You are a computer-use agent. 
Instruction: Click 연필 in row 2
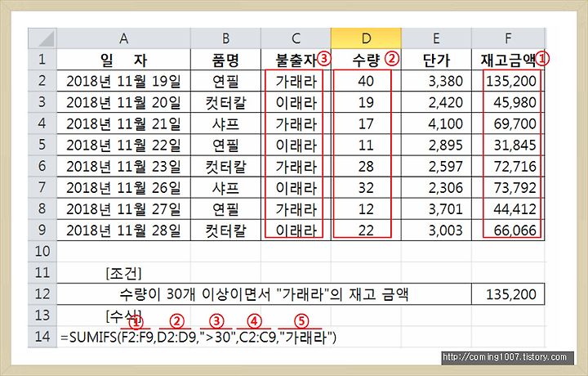click(225, 81)
